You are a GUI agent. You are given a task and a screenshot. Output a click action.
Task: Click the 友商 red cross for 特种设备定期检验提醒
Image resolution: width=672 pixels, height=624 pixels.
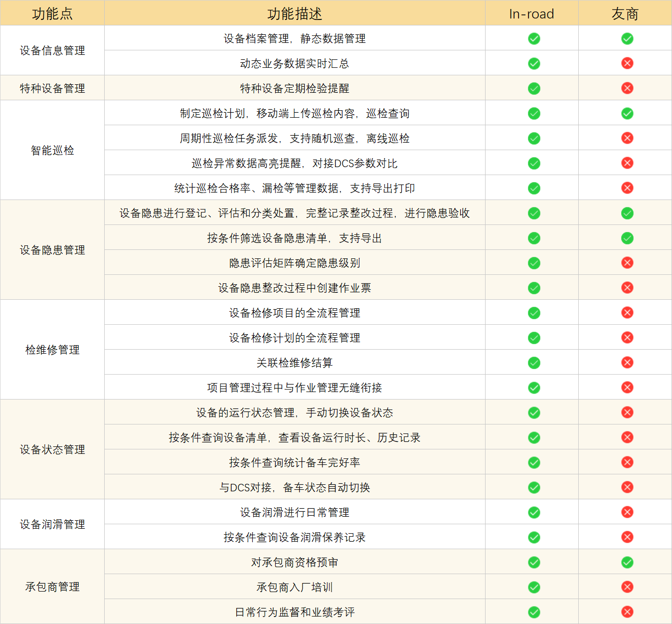627,88
